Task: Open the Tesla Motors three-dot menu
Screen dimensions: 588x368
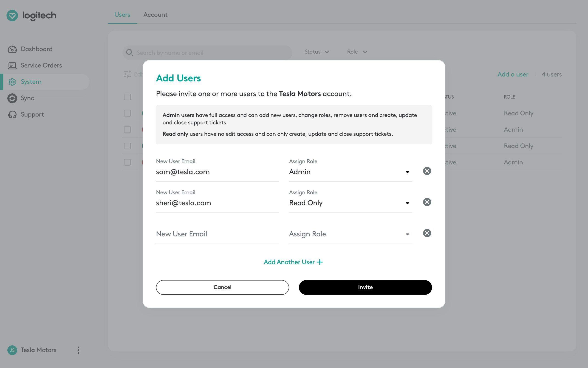Action: (x=78, y=350)
